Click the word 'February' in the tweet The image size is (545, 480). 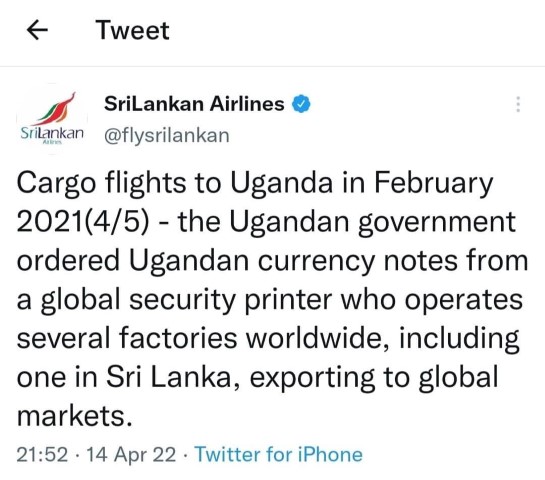point(433,184)
